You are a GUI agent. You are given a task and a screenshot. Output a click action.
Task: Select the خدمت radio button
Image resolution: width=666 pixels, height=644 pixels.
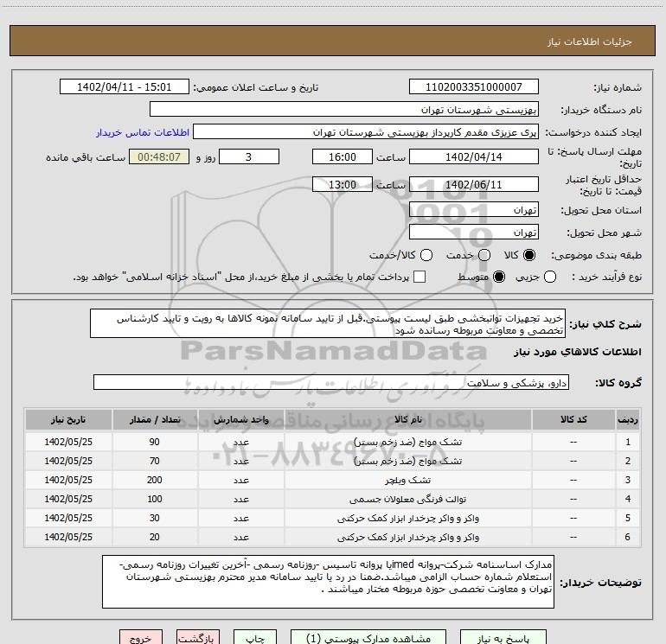pos(484,255)
